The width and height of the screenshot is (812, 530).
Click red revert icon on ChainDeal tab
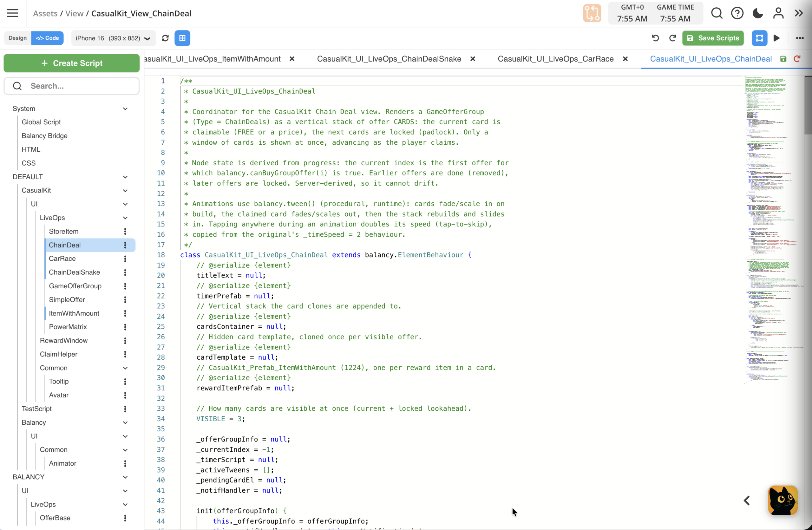[x=797, y=59]
